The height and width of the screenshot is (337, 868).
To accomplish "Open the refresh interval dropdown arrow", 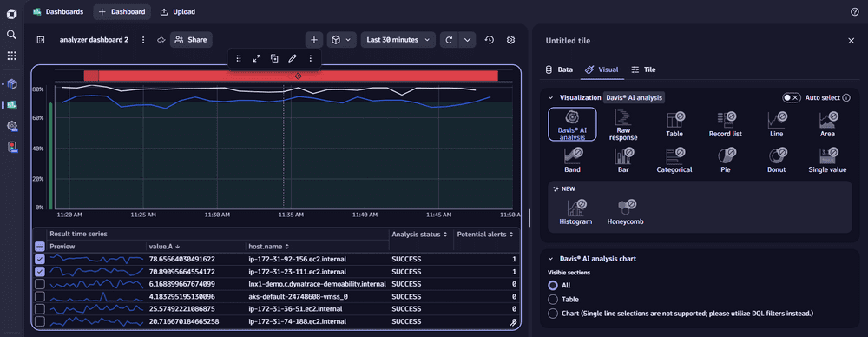I will [x=467, y=40].
